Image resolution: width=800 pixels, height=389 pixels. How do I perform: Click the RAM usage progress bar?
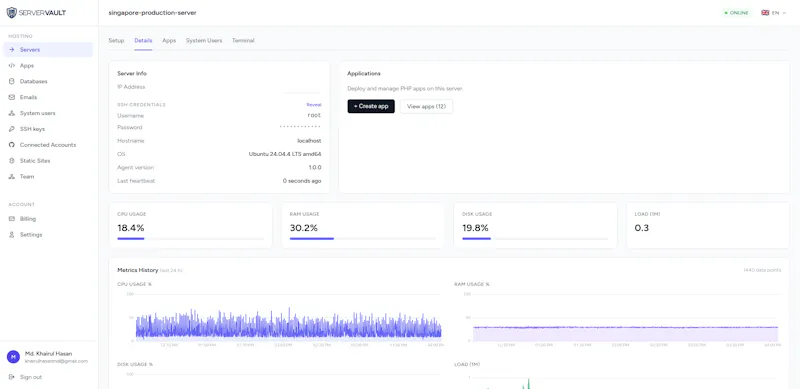coord(363,238)
